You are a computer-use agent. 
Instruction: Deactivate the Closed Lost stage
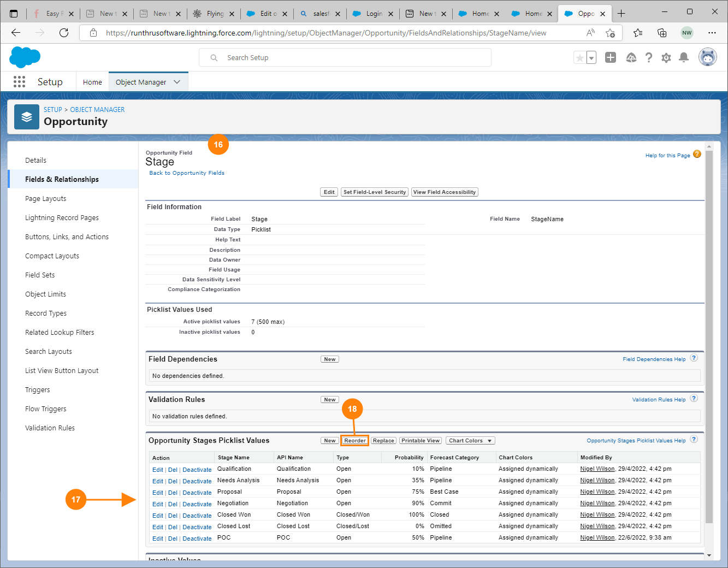[197, 527]
